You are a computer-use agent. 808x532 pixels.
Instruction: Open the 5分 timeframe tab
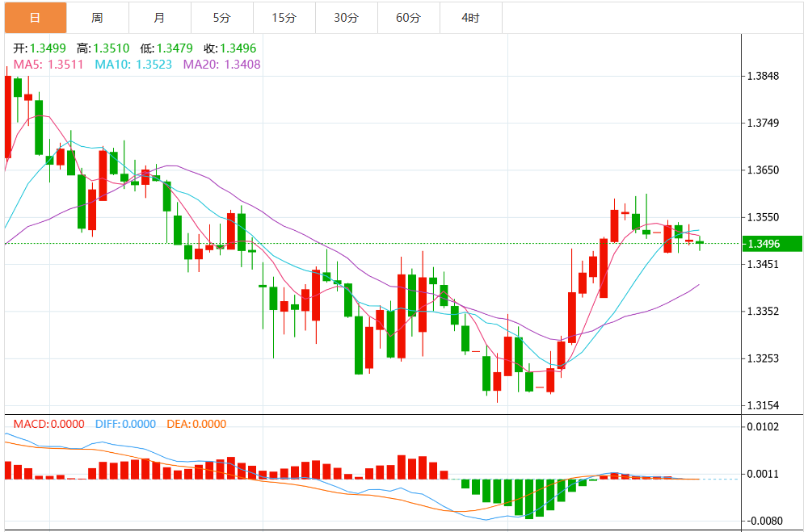222,18
